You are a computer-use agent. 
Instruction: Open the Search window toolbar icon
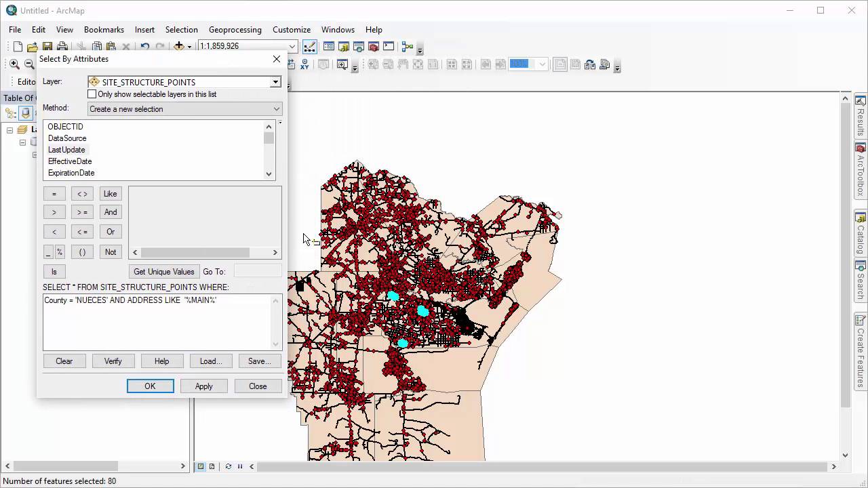(359, 47)
